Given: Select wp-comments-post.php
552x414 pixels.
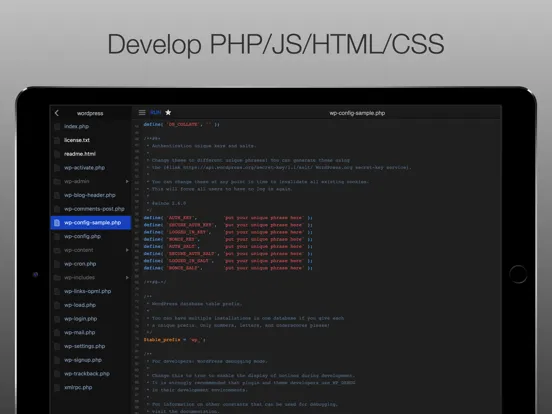Looking at the screenshot, I should pyautogui.click(x=91, y=209).
